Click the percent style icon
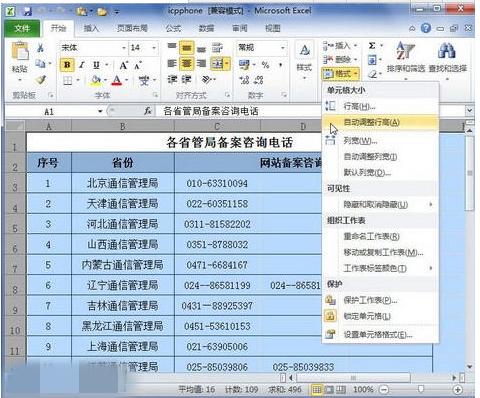The width and height of the screenshot is (480, 398). pyautogui.click(x=265, y=65)
